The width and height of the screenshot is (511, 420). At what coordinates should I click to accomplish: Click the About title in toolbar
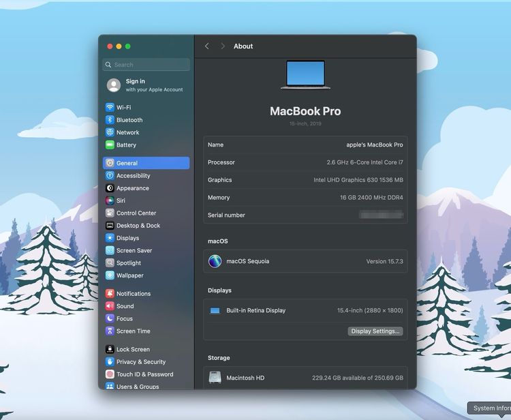pyautogui.click(x=243, y=46)
